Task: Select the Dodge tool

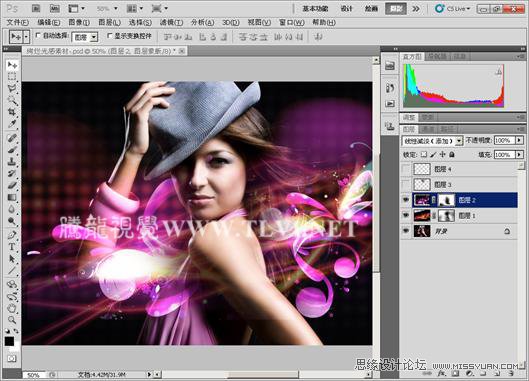Action: coord(12,221)
